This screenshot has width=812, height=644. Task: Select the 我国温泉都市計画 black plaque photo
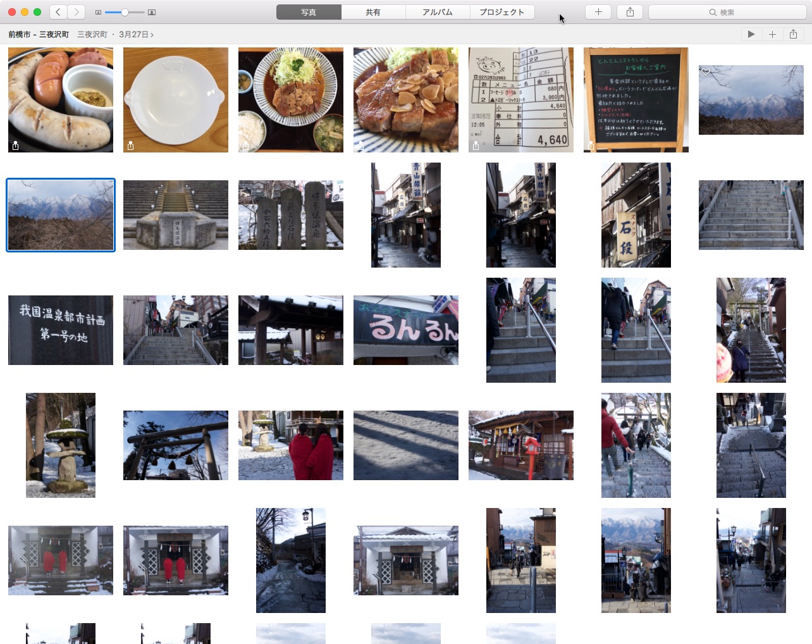coord(61,330)
